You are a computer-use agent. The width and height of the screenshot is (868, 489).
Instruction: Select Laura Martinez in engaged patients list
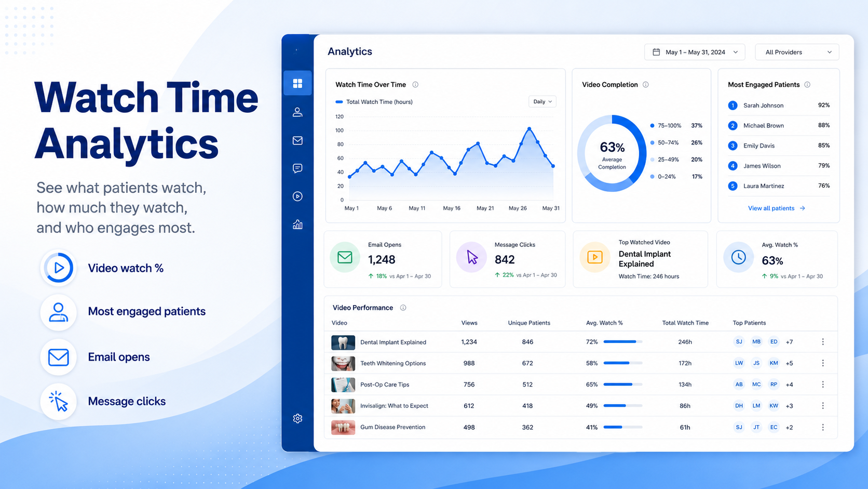[x=779, y=186]
